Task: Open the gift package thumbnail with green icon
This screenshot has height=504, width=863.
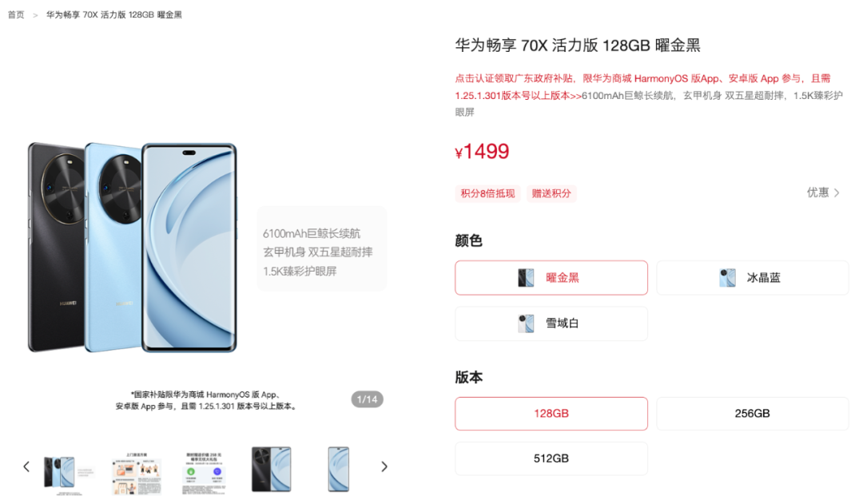Action: click(204, 473)
